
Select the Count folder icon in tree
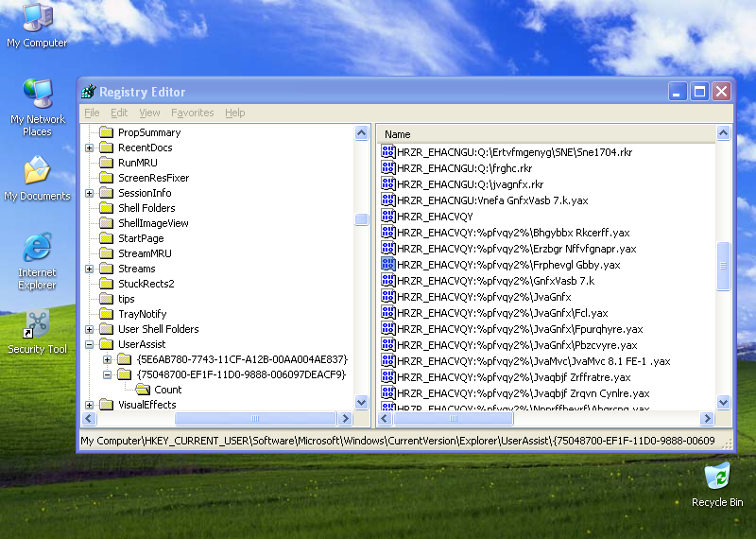tap(144, 390)
